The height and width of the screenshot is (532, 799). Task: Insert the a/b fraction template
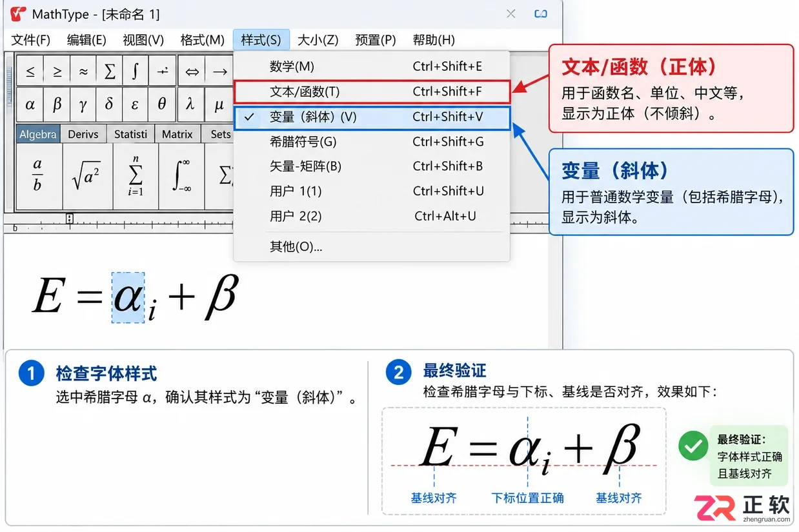(39, 176)
